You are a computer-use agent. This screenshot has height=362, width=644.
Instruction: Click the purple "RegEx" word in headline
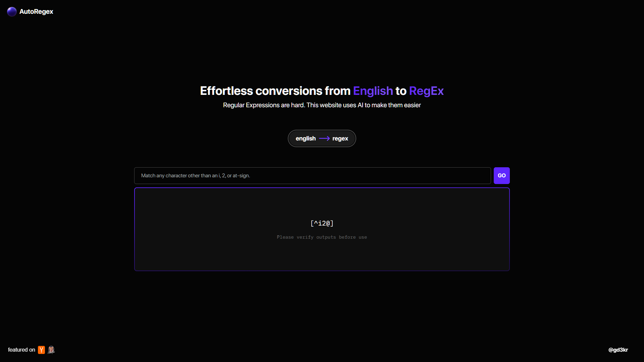coord(426,91)
